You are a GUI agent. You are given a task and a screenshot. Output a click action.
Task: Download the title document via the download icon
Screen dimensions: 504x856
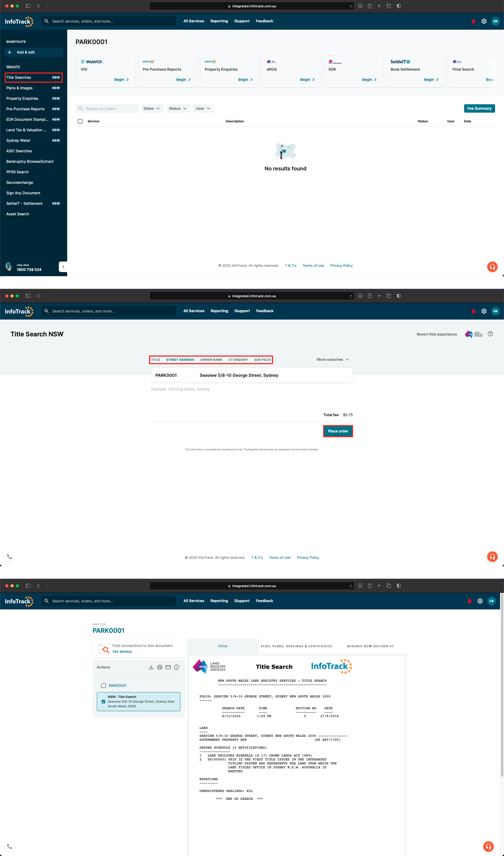point(151,667)
